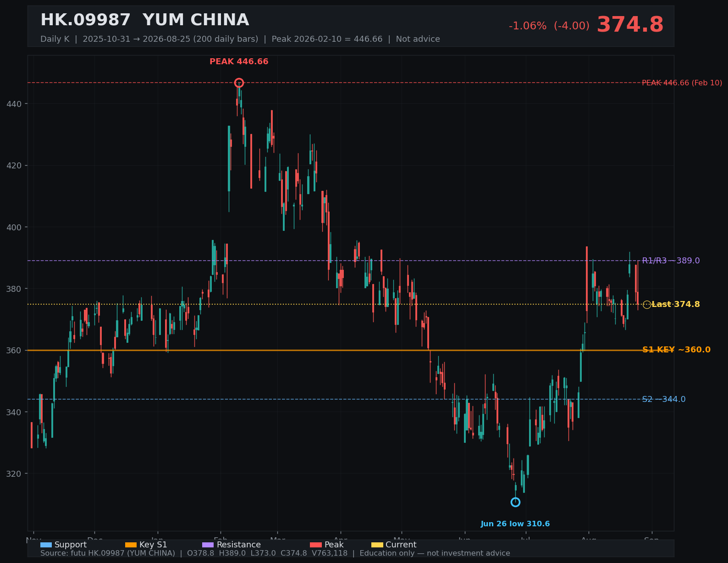The height and width of the screenshot is (563, 728).
Task: Select the yellow Current legend swatch
Action: pyautogui.click(x=377, y=545)
